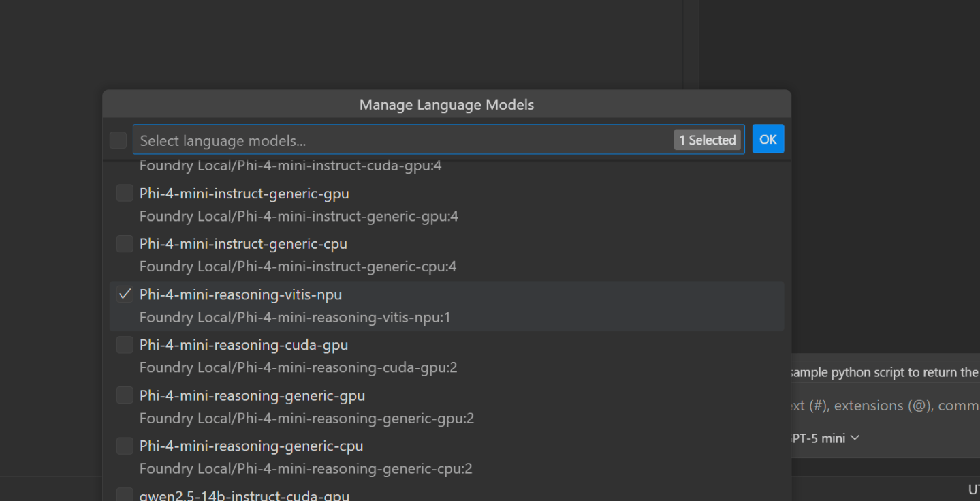Uncheck the Phi-4-mini-reasoning-vitis-npu checkmark
The image size is (980, 501).
(x=125, y=294)
